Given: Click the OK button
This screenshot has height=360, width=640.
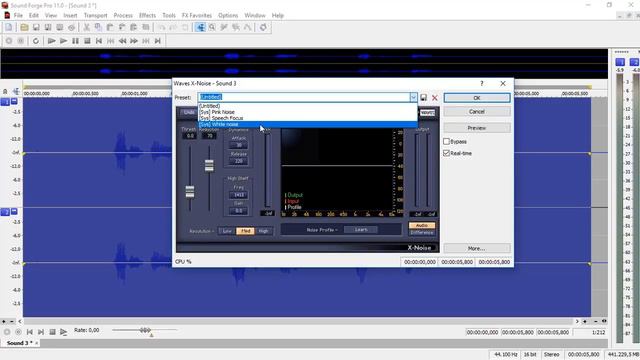Looking at the screenshot, I should pyautogui.click(x=477, y=98).
